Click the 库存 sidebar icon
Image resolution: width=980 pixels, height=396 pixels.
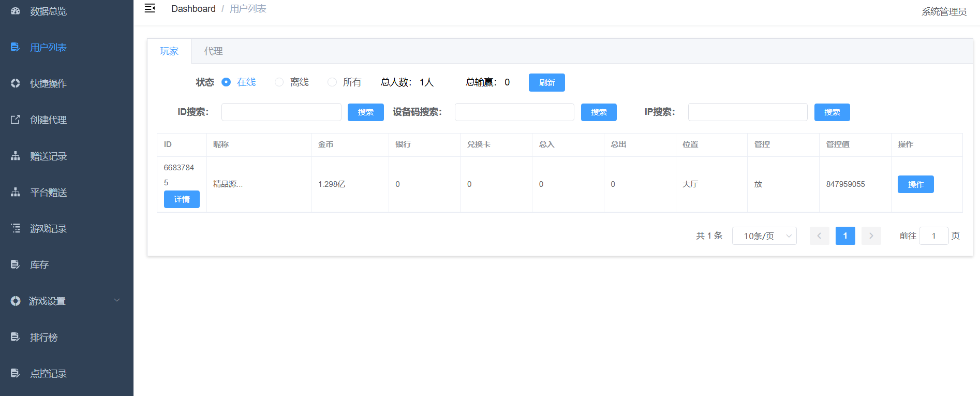tap(16, 265)
